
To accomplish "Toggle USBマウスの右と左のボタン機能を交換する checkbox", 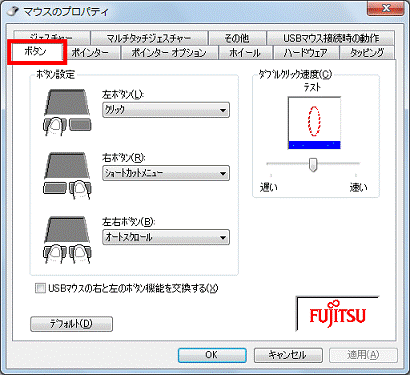I will pyautogui.click(x=40, y=288).
